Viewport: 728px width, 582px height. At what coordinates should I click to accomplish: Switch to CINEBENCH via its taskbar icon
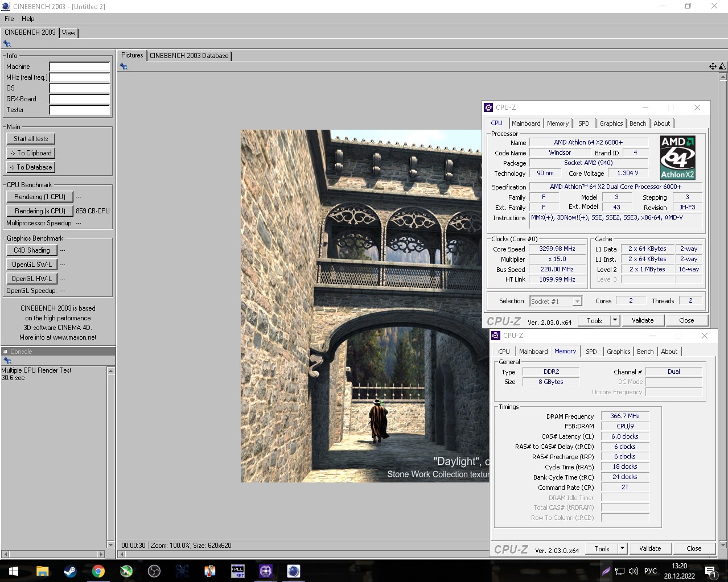293,571
